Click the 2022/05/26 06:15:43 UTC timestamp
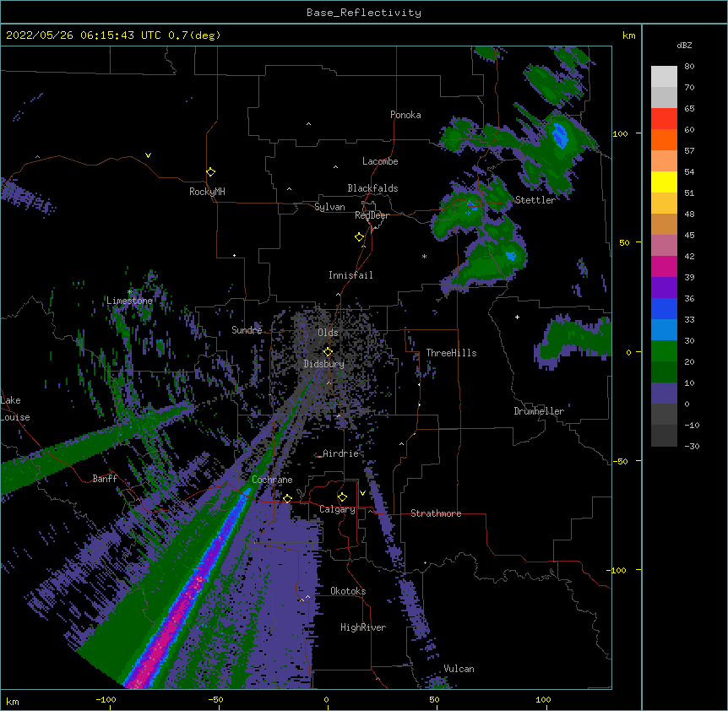The width and height of the screenshot is (728, 711). 83,35
